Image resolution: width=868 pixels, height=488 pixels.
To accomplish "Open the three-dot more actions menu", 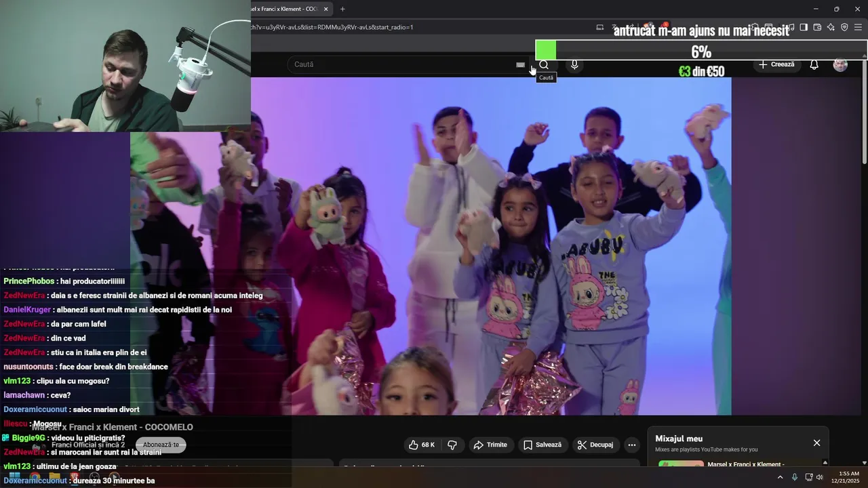I will point(632,445).
